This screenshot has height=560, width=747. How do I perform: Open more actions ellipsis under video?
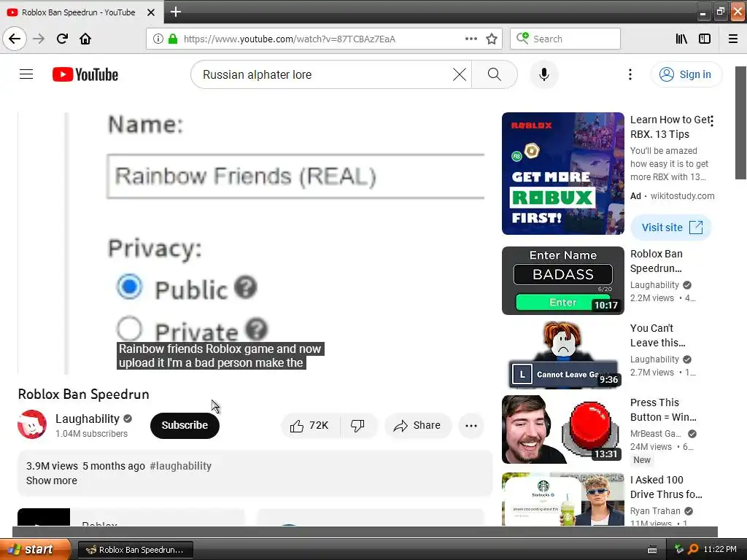471,426
